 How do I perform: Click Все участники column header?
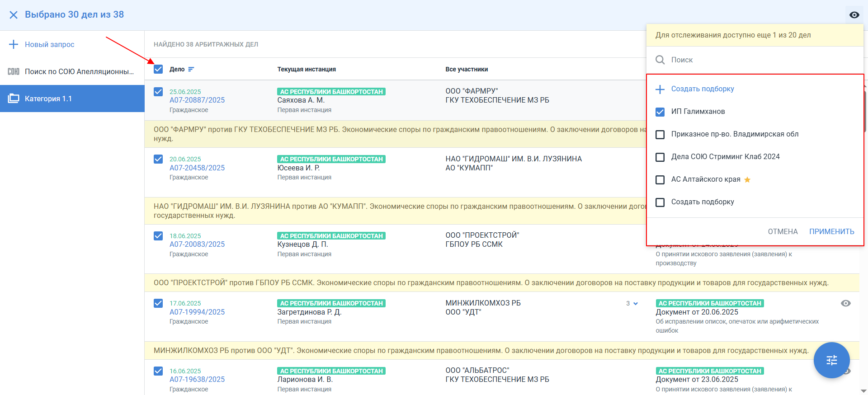[x=467, y=69]
